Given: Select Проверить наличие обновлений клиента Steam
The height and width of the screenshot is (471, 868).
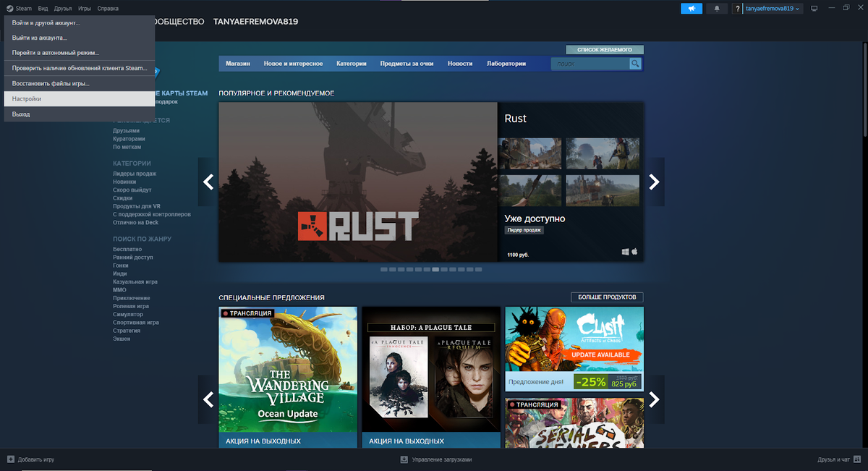Looking at the screenshot, I should point(80,68).
